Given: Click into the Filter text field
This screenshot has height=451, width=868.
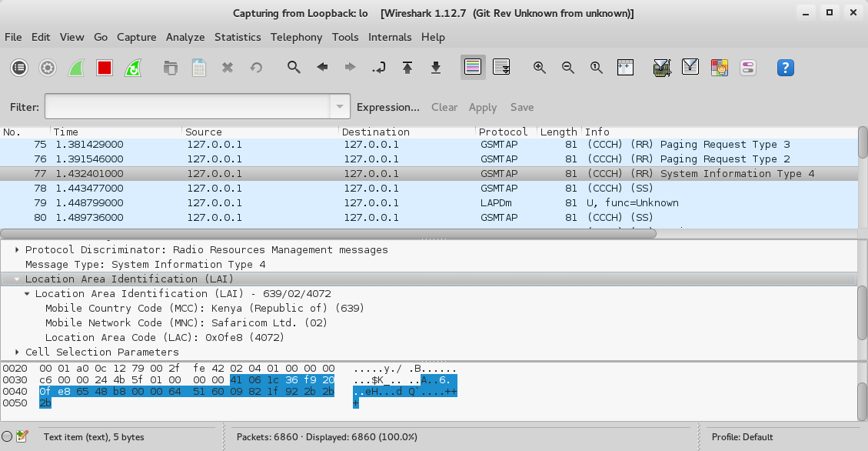Looking at the screenshot, I should pos(188,106).
